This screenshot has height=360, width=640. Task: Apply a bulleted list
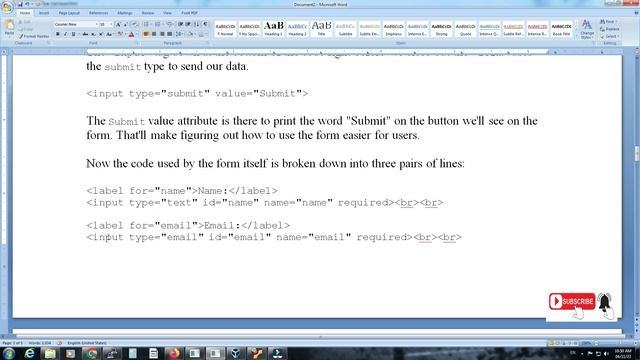tap(147, 24)
